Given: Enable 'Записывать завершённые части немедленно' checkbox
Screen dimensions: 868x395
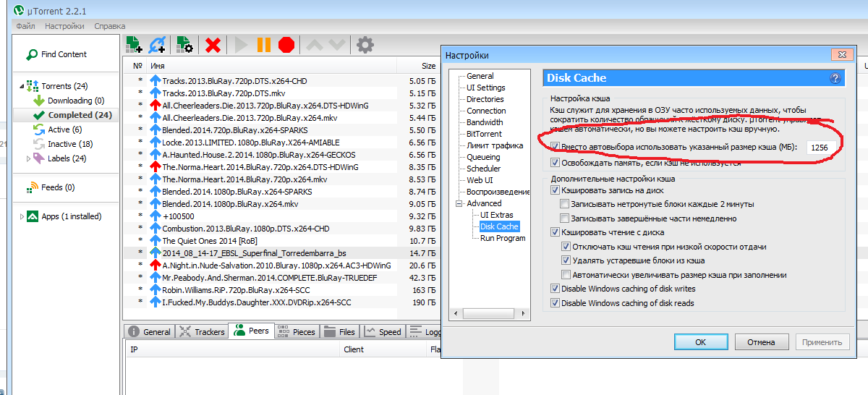Looking at the screenshot, I should pos(566,218).
